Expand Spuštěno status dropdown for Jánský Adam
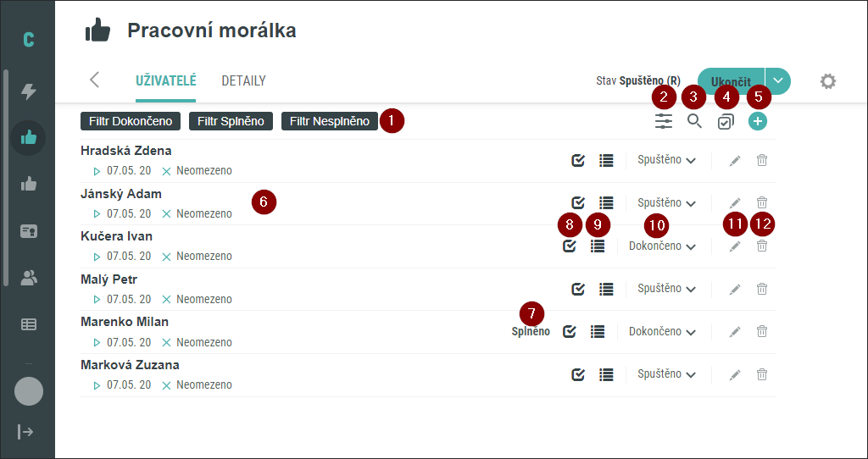 tap(666, 203)
